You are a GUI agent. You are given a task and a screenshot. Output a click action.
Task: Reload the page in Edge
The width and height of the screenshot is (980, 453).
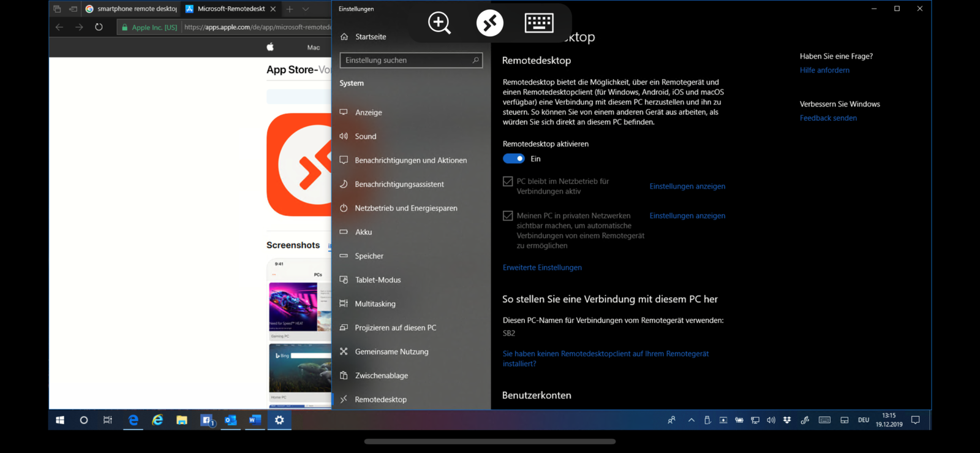point(99,27)
